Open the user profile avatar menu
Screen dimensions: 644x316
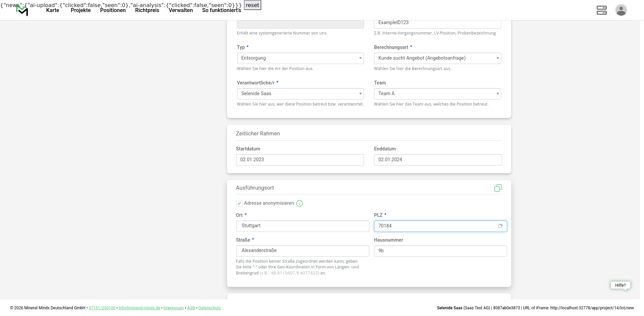coord(621,10)
